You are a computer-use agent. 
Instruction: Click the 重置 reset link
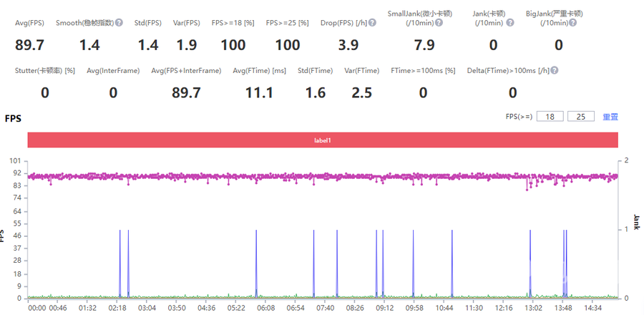point(610,117)
